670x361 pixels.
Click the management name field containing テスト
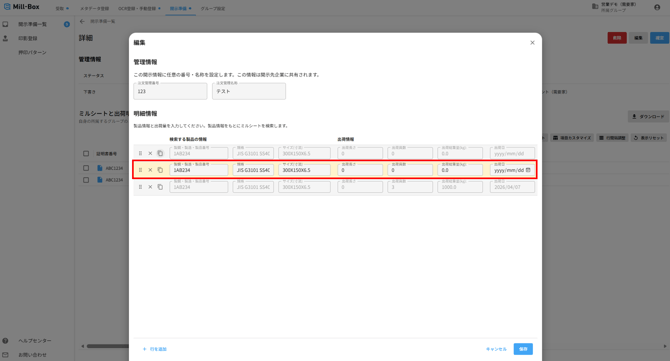(x=249, y=91)
